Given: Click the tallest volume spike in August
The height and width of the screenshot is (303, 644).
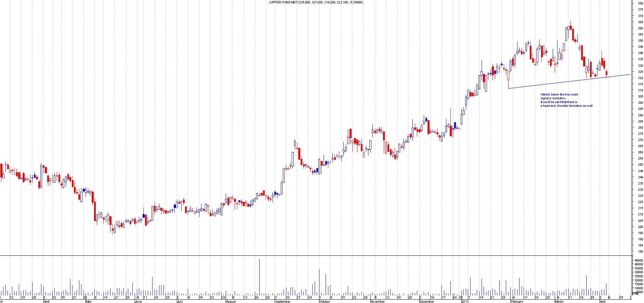Looking at the screenshot, I should (259, 274).
